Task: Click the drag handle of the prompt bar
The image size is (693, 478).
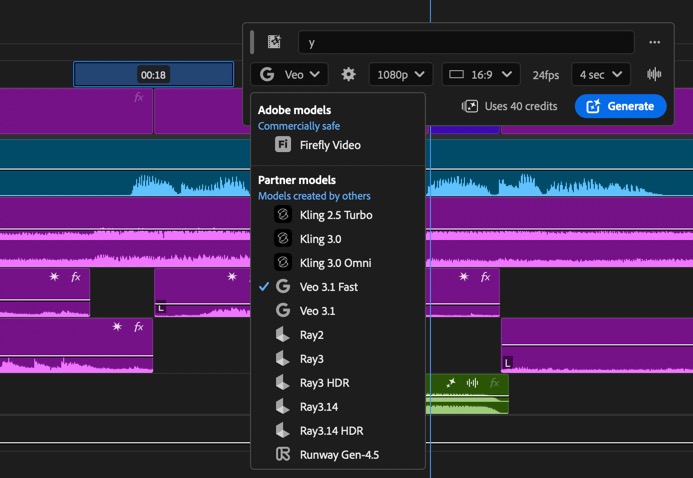Action: click(252, 42)
